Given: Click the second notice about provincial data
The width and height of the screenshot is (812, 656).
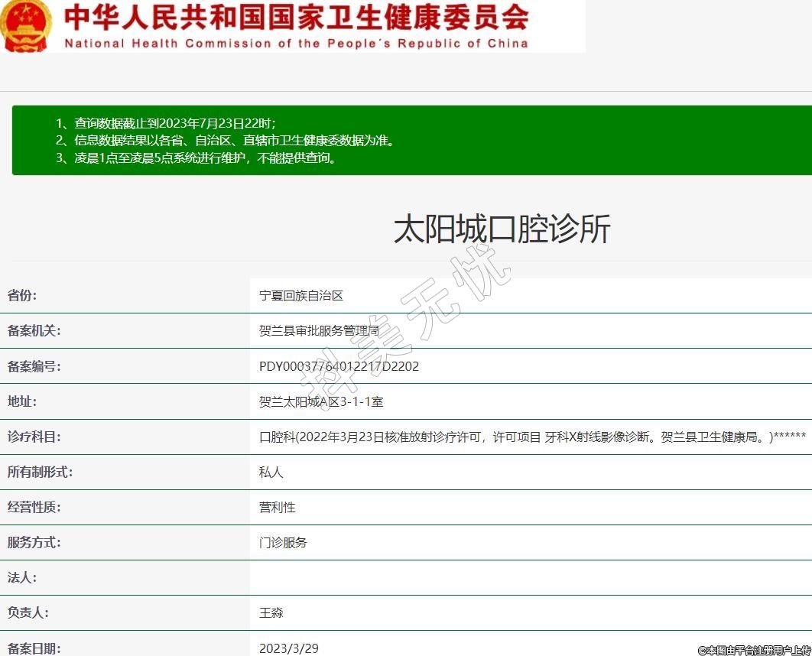Looking at the screenshot, I should click(225, 141).
